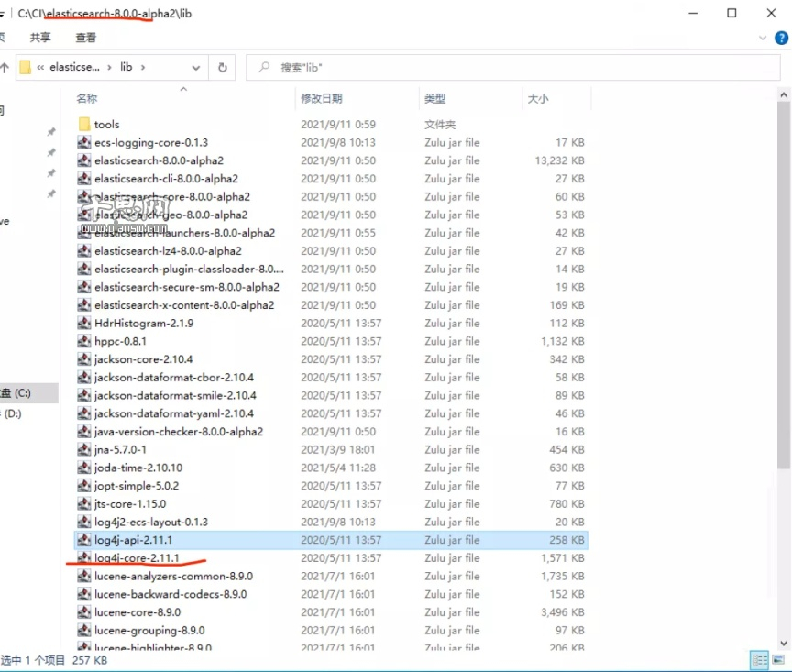Select jar icon of jackson-dataformat-yaml-2.10.4
This screenshot has width=792, height=672.
[x=84, y=413]
